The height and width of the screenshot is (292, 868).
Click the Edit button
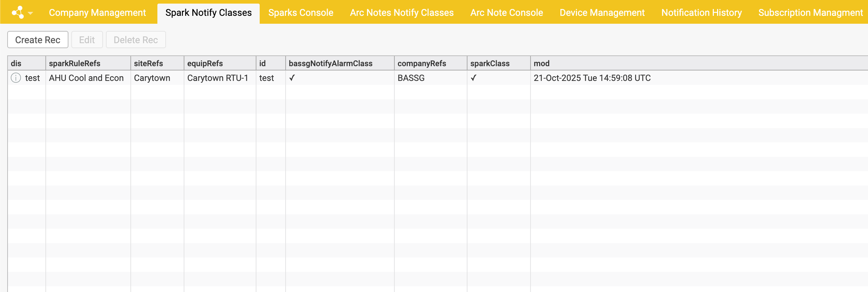(x=87, y=40)
